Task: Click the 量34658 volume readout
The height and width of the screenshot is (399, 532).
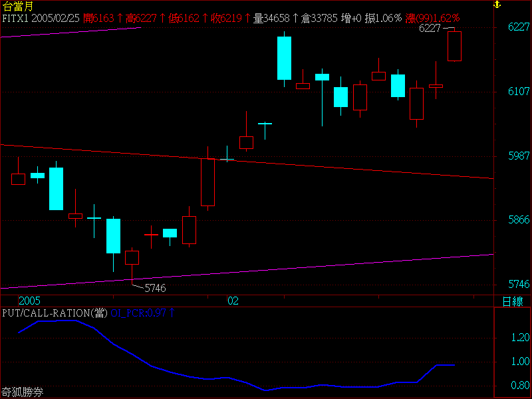Action: tap(275, 18)
